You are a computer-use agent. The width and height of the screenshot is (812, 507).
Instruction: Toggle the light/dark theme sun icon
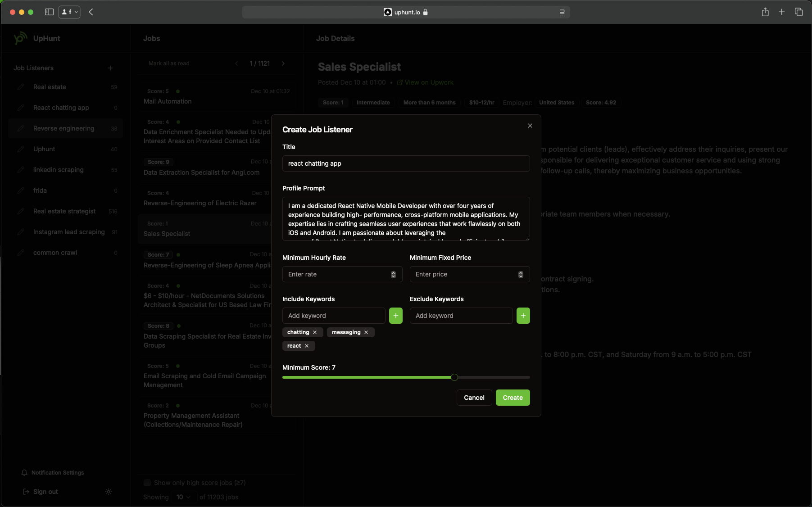click(109, 492)
